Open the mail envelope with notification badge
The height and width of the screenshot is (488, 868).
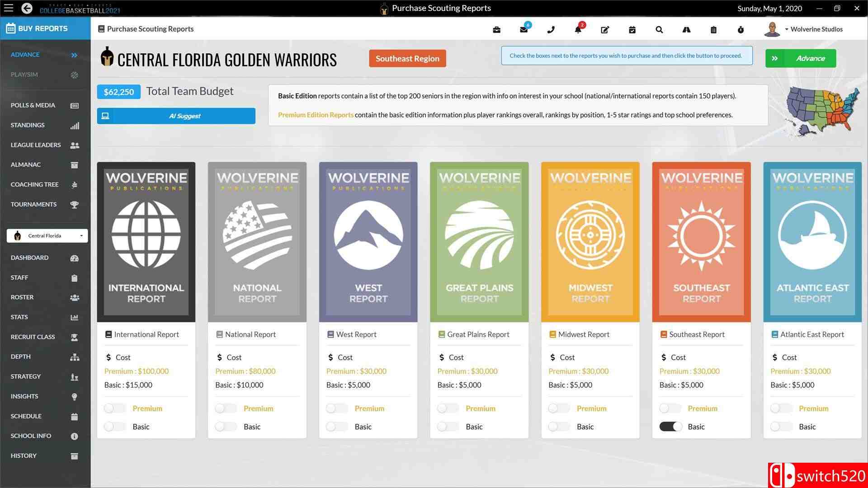click(x=524, y=30)
